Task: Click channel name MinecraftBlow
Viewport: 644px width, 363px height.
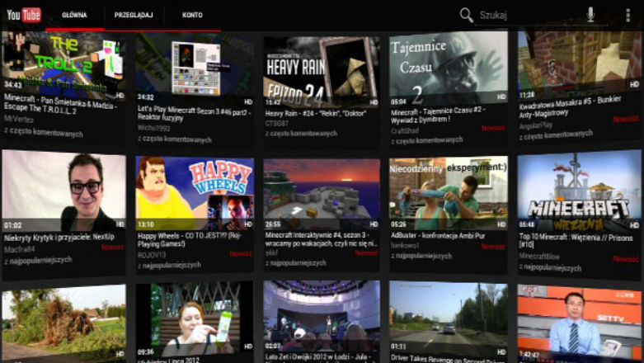Action: tap(539, 256)
